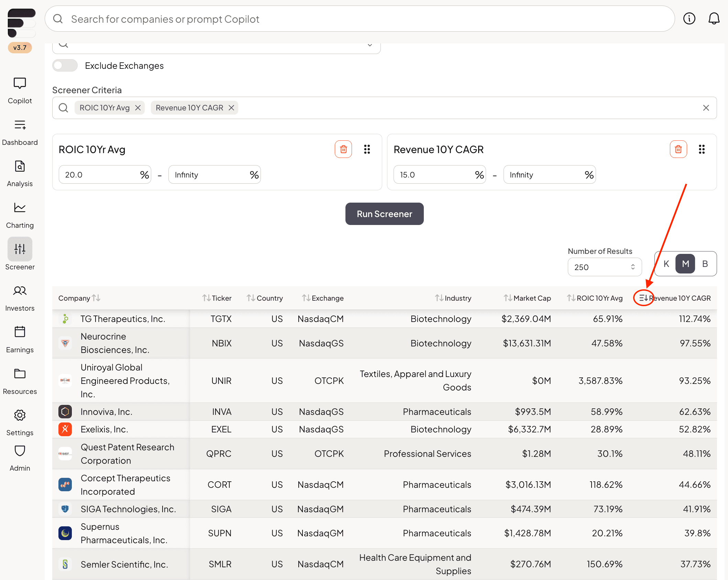Click the $13,631.31M market cap value
Viewport: 728px width, 580px height.
(527, 343)
